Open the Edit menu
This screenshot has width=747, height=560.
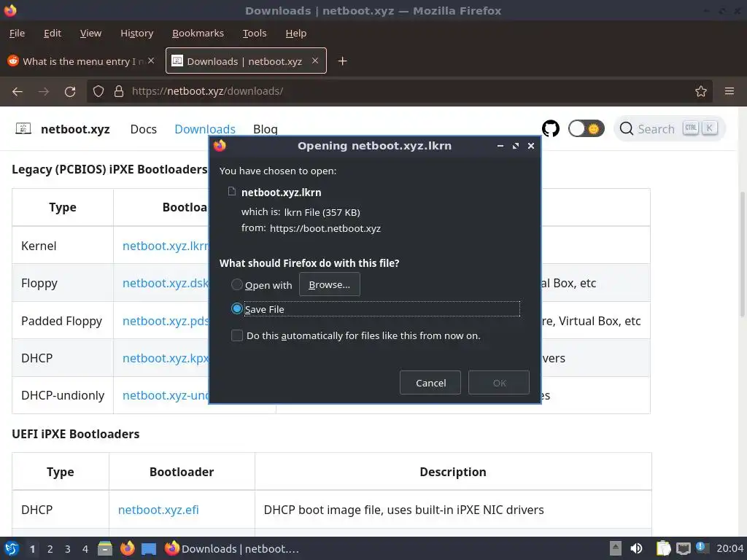(x=53, y=33)
